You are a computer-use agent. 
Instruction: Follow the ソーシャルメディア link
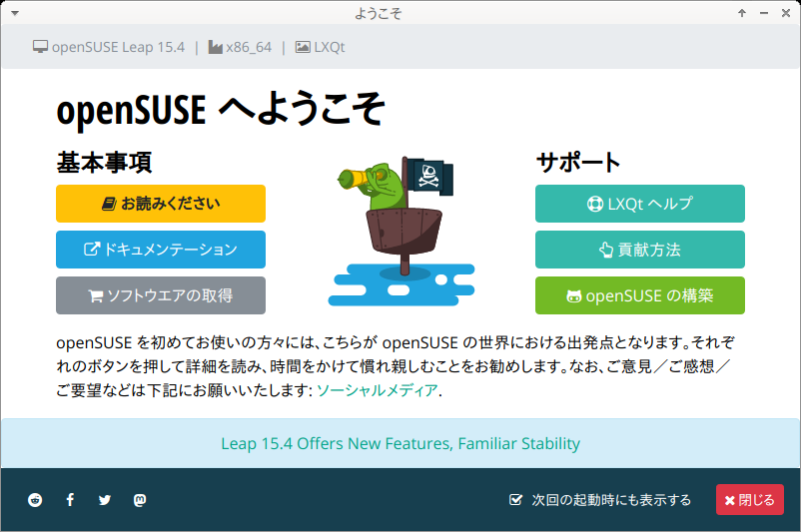(x=377, y=390)
